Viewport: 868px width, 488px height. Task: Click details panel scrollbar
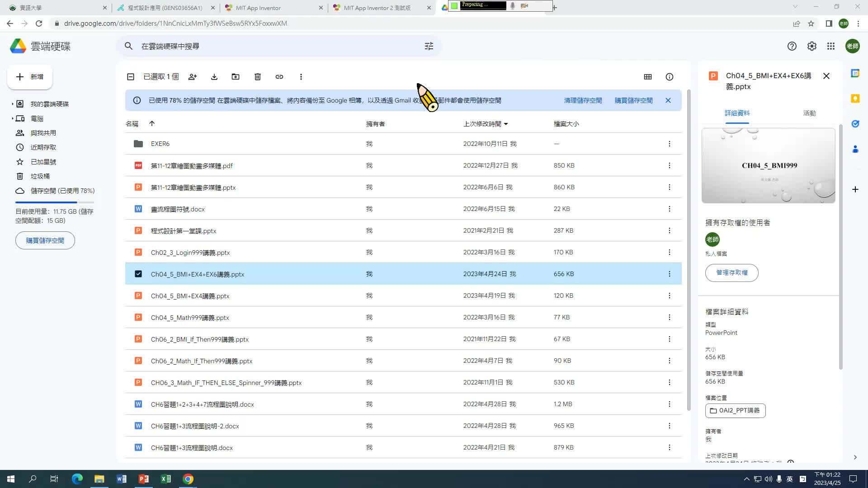click(840, 247)
